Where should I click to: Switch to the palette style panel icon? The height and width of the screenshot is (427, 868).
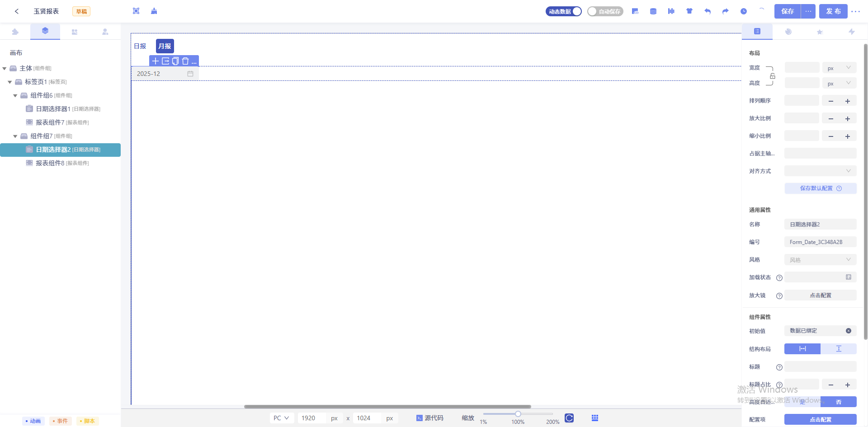[x=788, y=32]
